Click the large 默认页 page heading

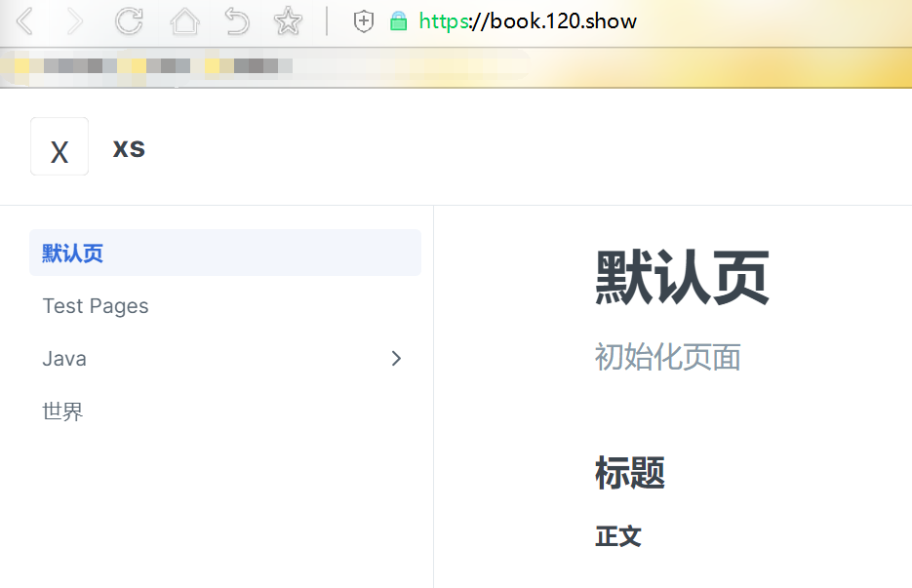pyautogui.click(x=682, y=278)
